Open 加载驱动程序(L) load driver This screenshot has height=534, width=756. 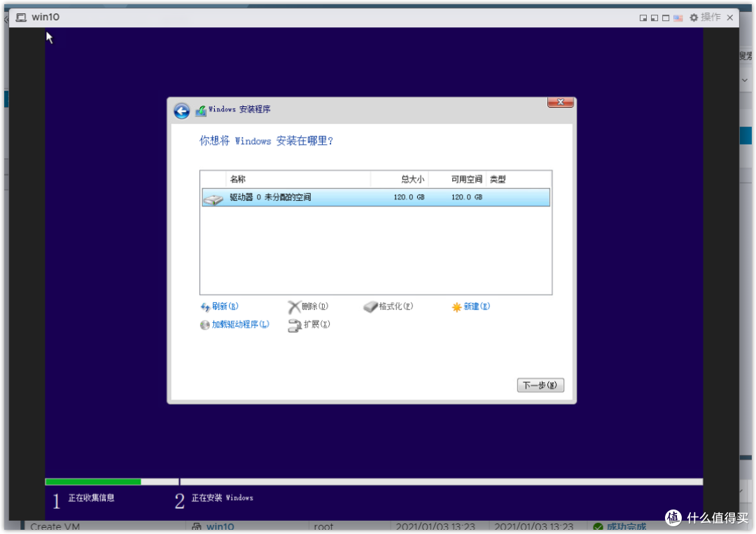click(241, 324)
